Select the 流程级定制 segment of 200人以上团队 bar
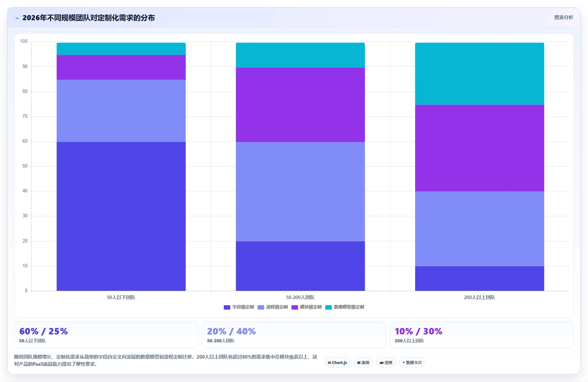The image size is (588, 382). tap(480, 229)
